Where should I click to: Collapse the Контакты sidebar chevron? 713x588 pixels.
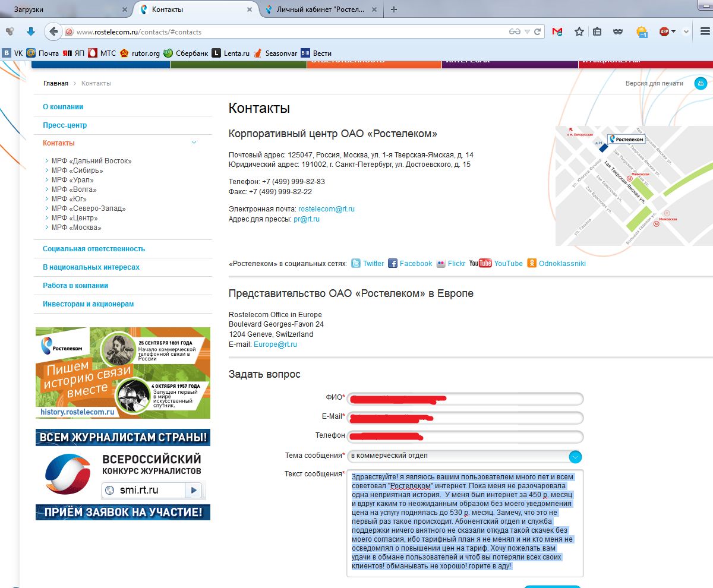point(194,143)
